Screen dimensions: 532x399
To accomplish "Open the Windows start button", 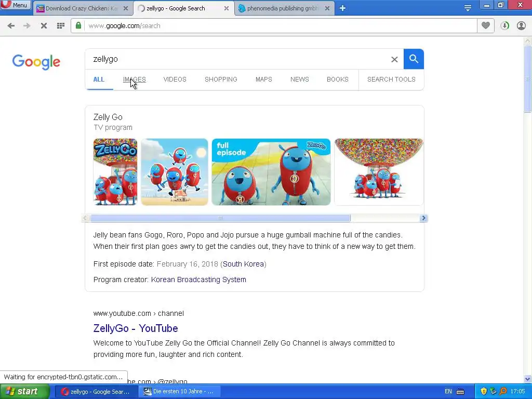I will pyautogui.click(x=24, y=392).
